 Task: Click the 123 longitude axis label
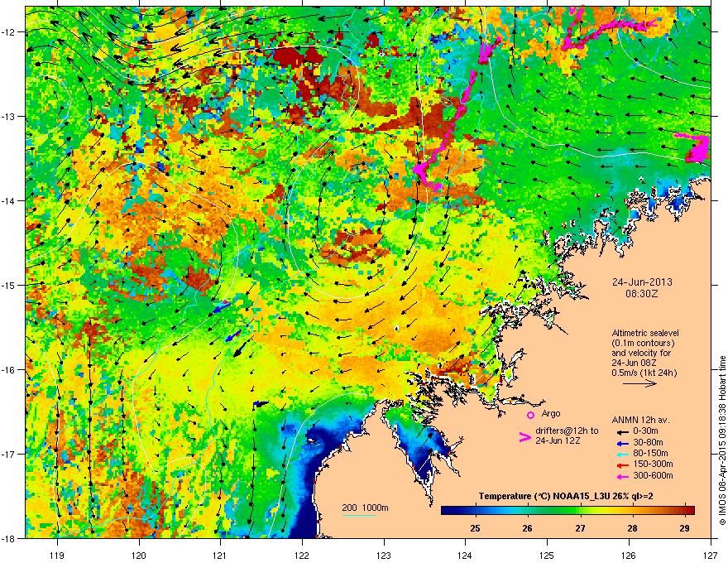(x=384, y=555)
